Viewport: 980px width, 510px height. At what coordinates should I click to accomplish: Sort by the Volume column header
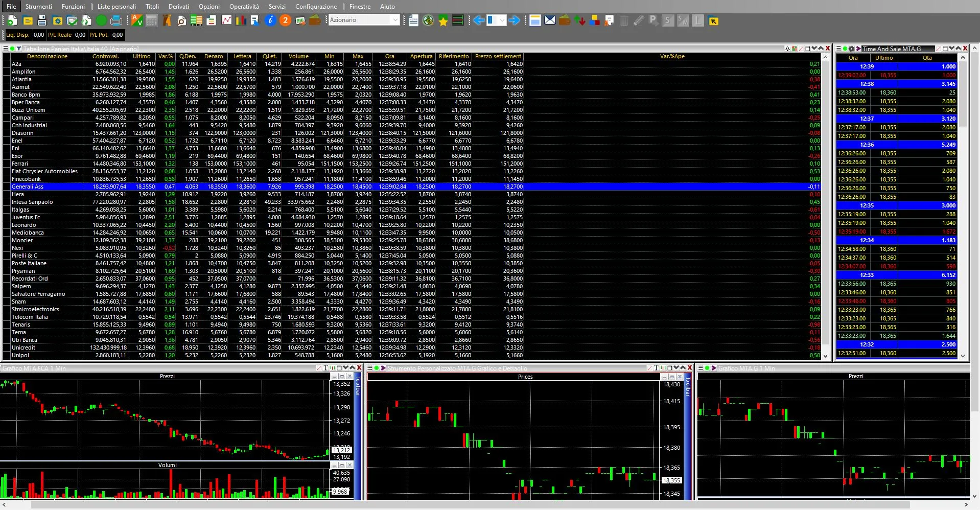click(298, 56)
